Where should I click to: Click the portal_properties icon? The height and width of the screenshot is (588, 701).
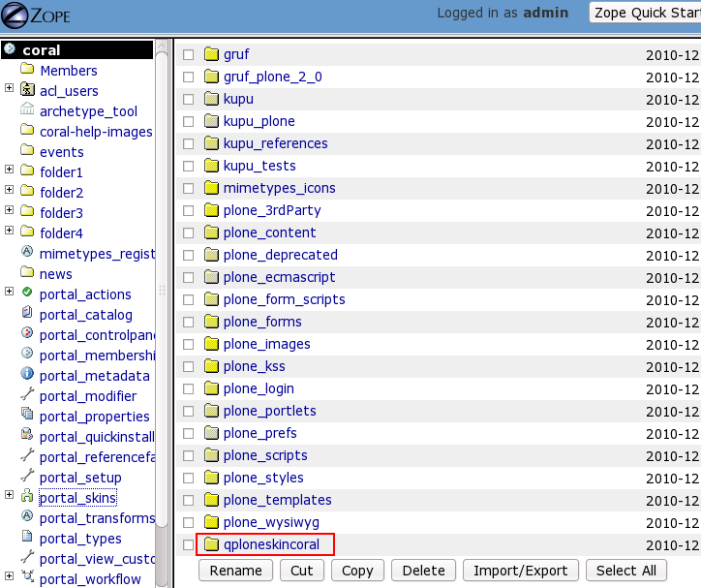tap(27, 414)
